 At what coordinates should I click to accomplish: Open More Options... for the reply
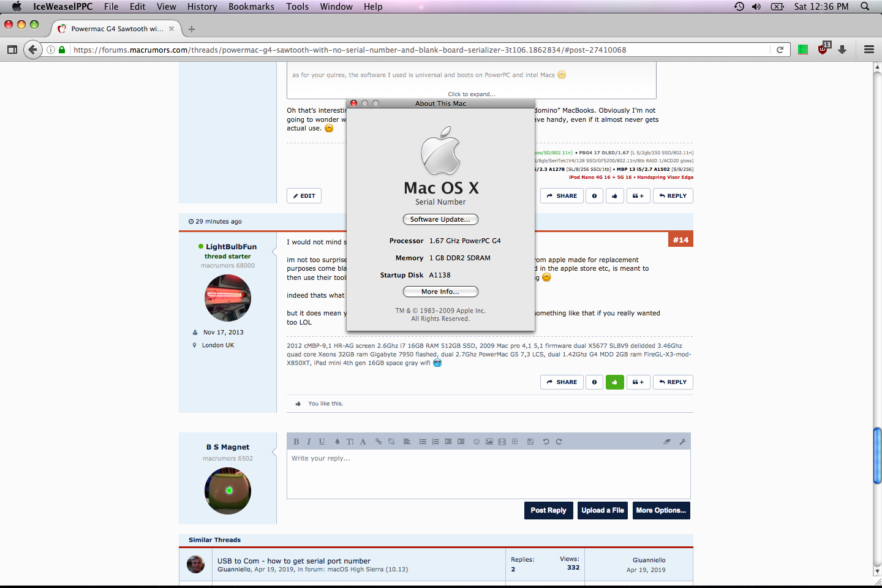[661, 510]
